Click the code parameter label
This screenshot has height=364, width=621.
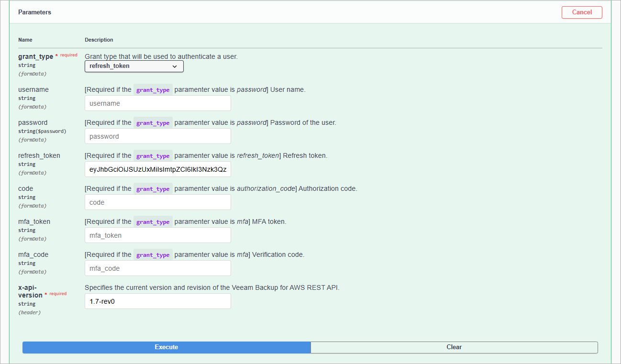pos(26,188)
